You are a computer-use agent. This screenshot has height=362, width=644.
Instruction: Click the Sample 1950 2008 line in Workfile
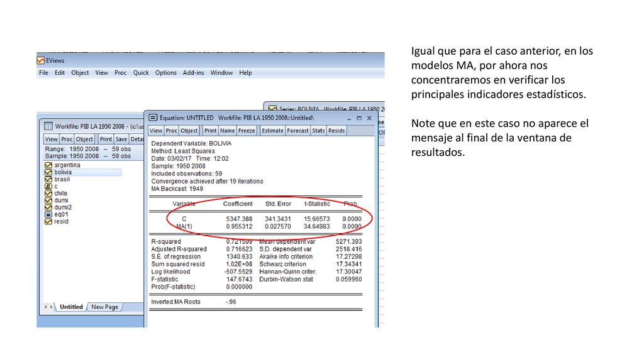point(88,156)
